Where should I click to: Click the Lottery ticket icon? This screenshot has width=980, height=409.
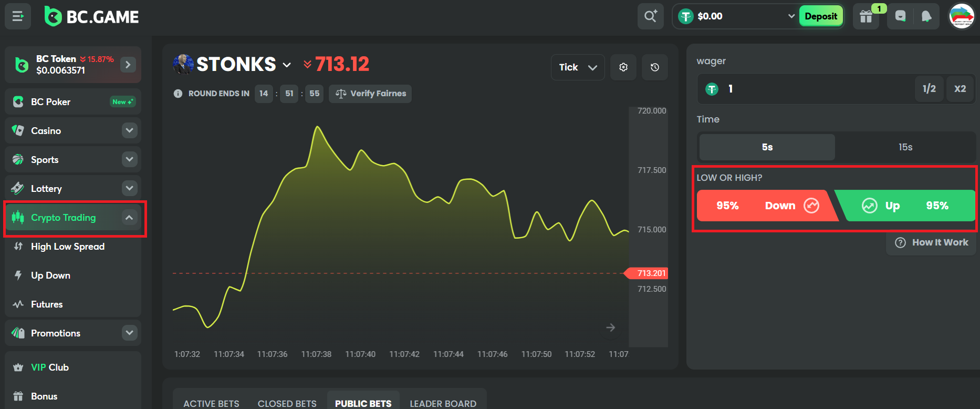[x=17, y=188]
